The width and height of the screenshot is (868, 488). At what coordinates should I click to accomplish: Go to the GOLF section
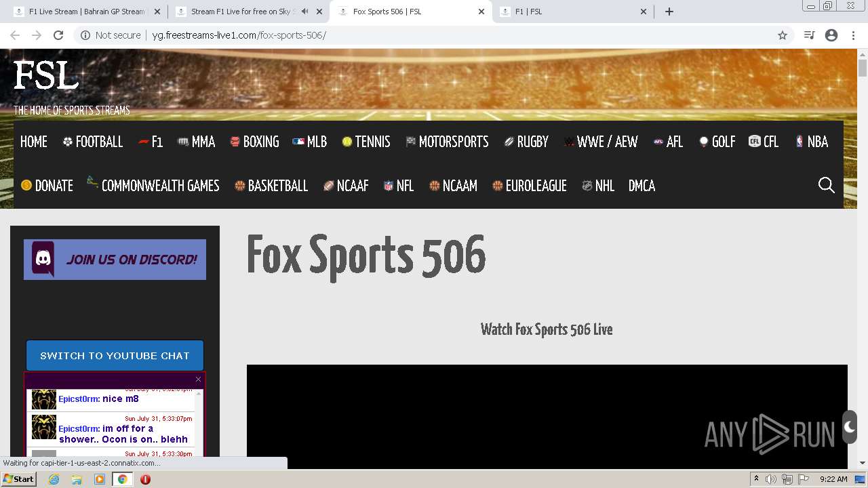point(717,142)
